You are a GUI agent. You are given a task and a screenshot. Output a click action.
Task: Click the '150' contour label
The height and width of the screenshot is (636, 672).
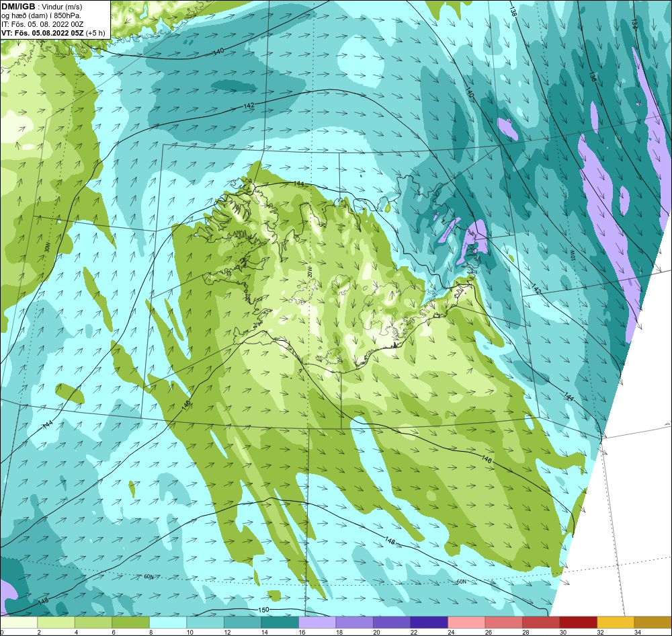coord(263,610)
